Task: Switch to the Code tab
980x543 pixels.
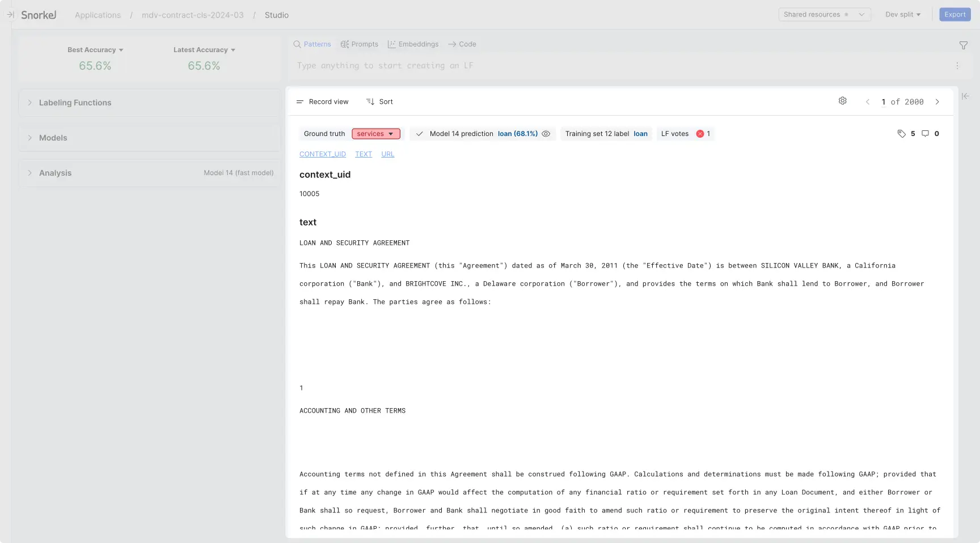Action: point(462,44)
